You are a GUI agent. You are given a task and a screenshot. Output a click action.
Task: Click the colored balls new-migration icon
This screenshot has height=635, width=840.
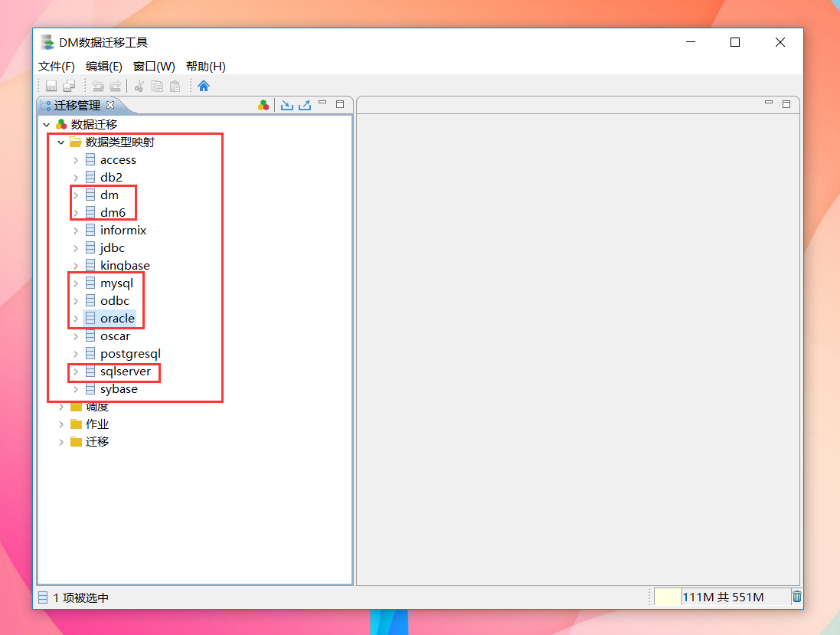tap(263, 105)
